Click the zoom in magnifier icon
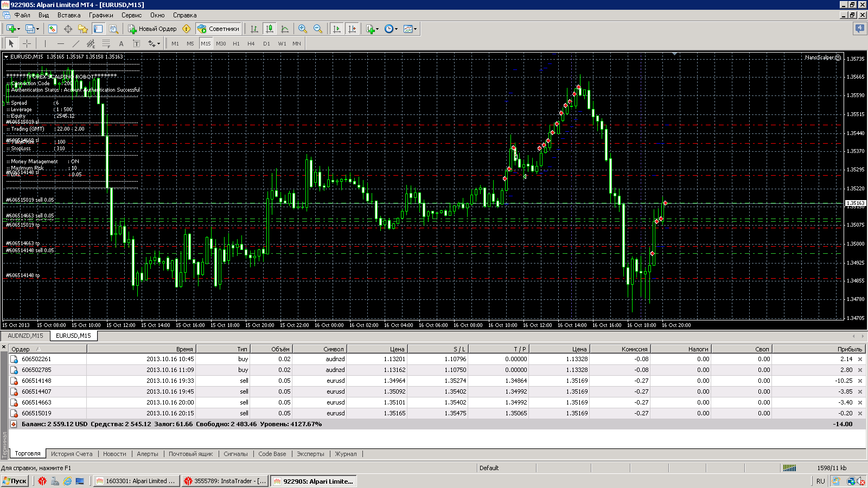868x488 pixels. [x=303, y=29]
